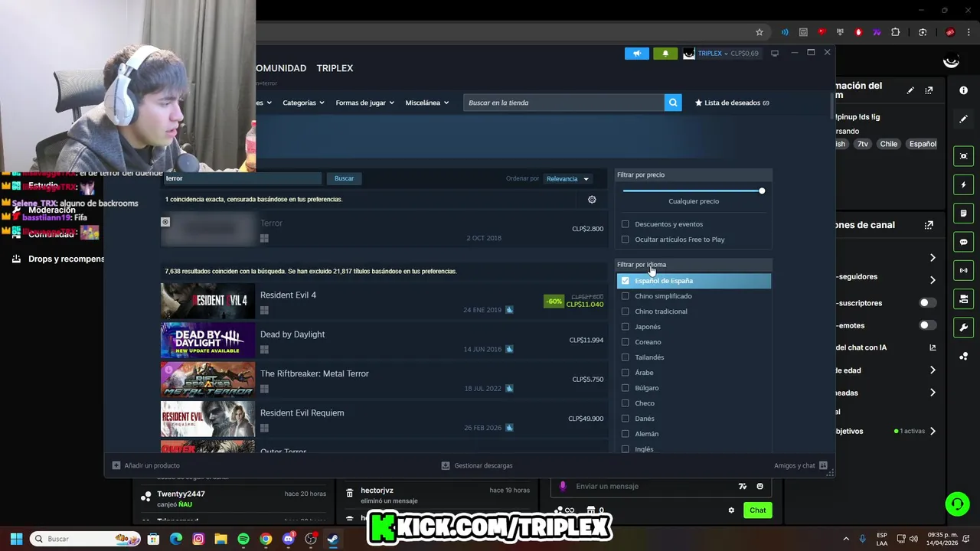Check 'Chino tradicional' language filter
This screenshot has height=551, width=980.
[626, 311]
